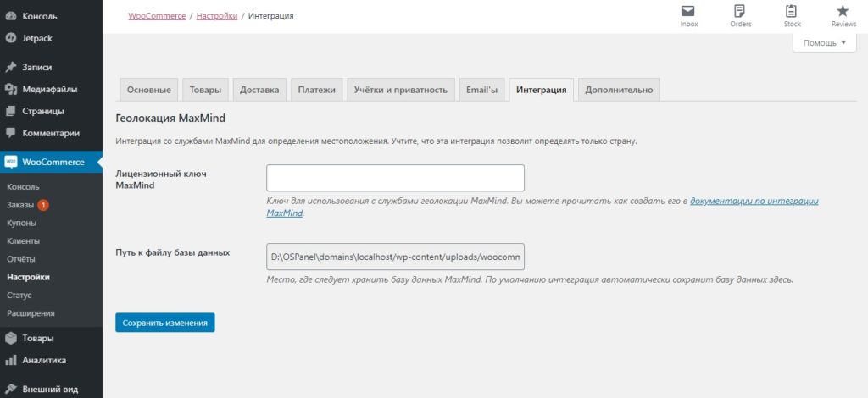868x398 pixels.
Task: Click the Страницы pages icon
Action: 10,111
